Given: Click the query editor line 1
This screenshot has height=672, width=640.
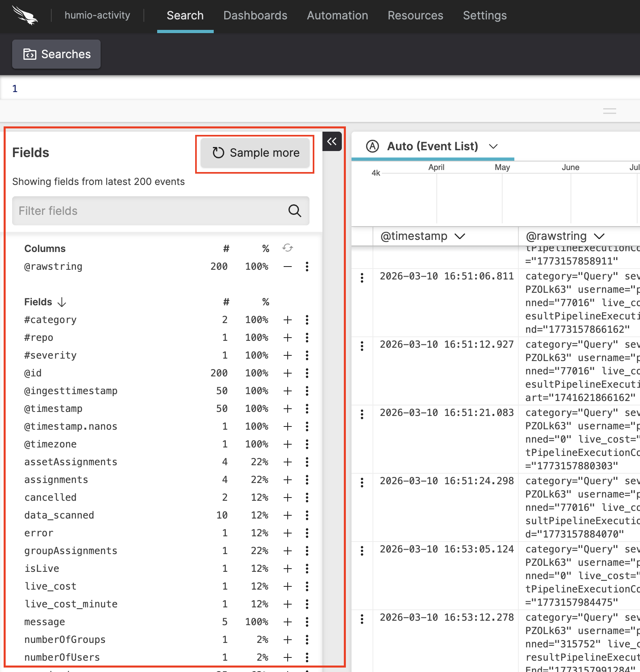Looking at the screenshot, I should 320,88.
